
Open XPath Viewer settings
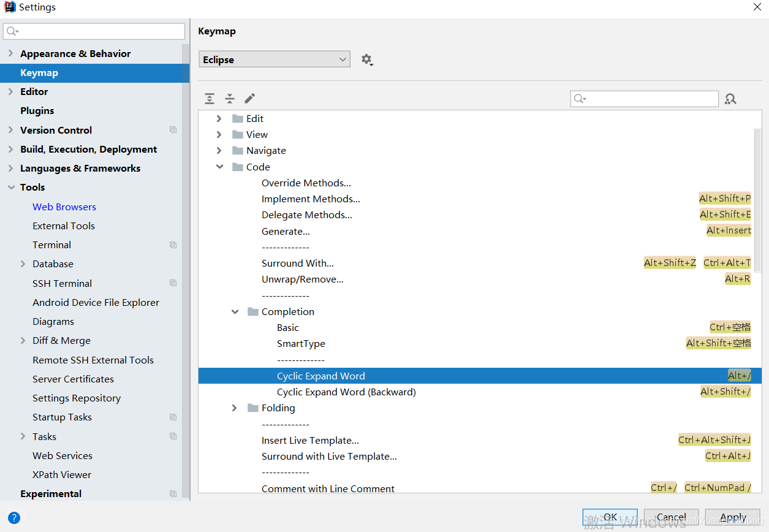(62, 474)
